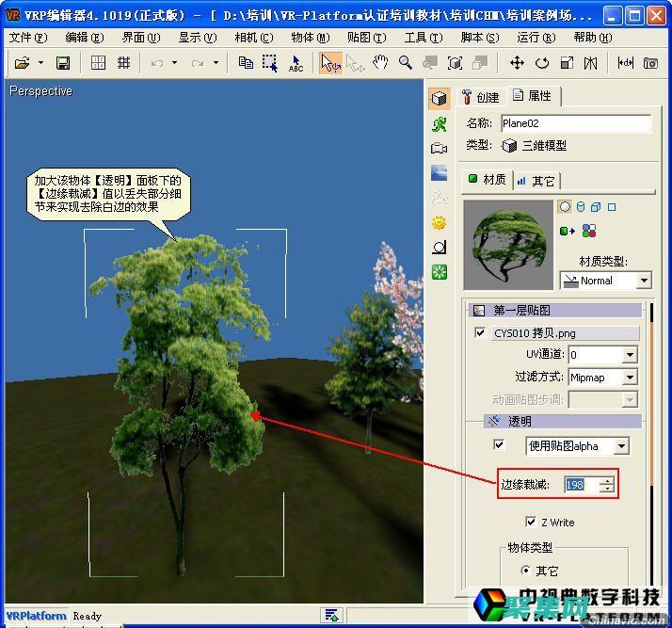Select the 其它 object type radio button
The image size is (672, 628).
(524, 571)
